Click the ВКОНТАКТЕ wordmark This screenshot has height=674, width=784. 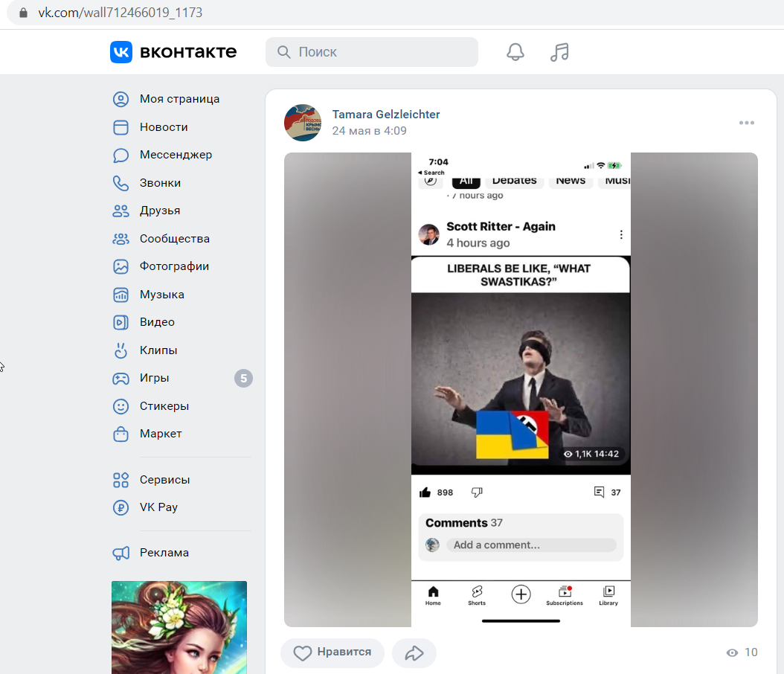coord(188,52)
